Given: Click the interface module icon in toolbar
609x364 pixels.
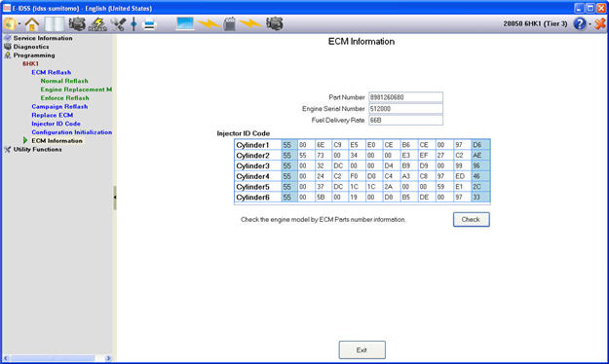Looking at the screenshot, I should tap(230, 23).
